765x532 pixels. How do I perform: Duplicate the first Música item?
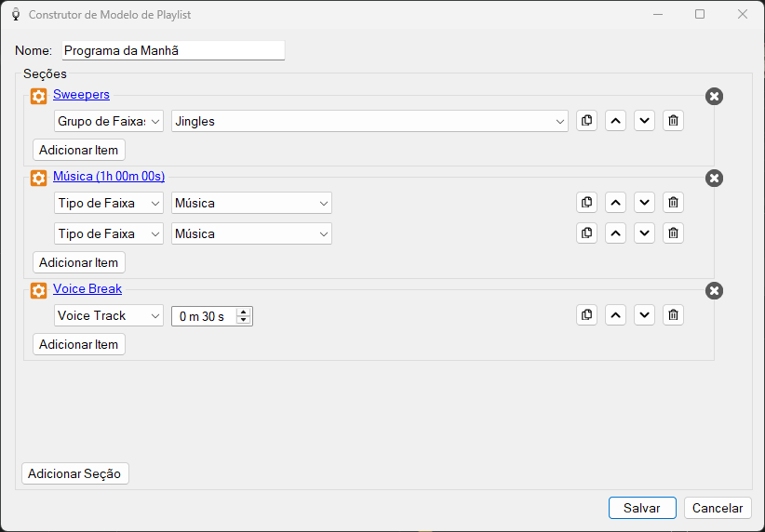point(586,203)
